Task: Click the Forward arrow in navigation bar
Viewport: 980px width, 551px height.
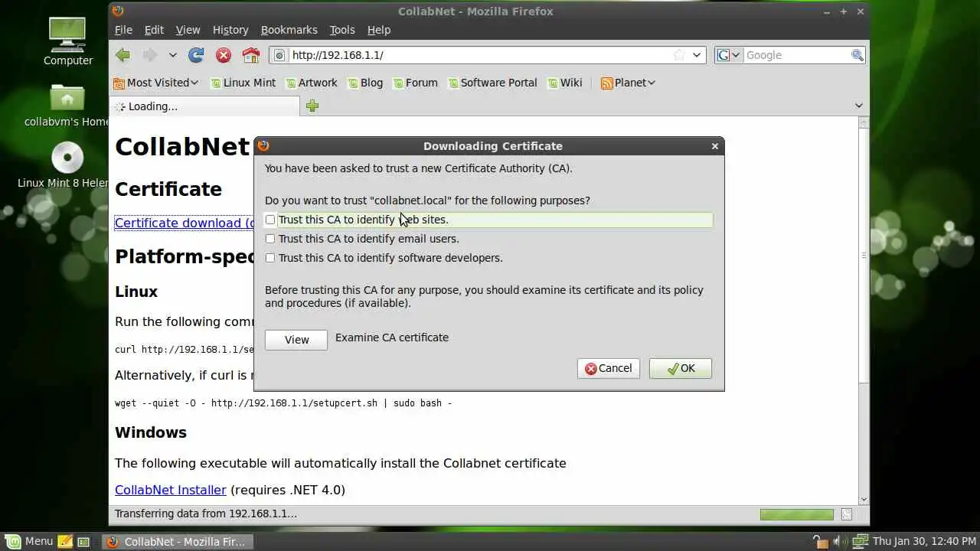Action: [150, 55]
